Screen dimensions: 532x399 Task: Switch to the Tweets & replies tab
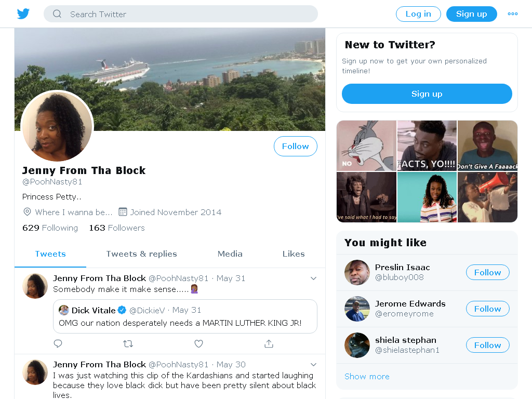141,254
